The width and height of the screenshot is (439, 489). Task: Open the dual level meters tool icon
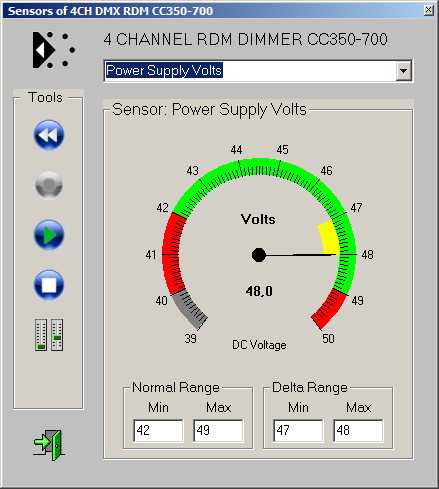pos(49,335)
